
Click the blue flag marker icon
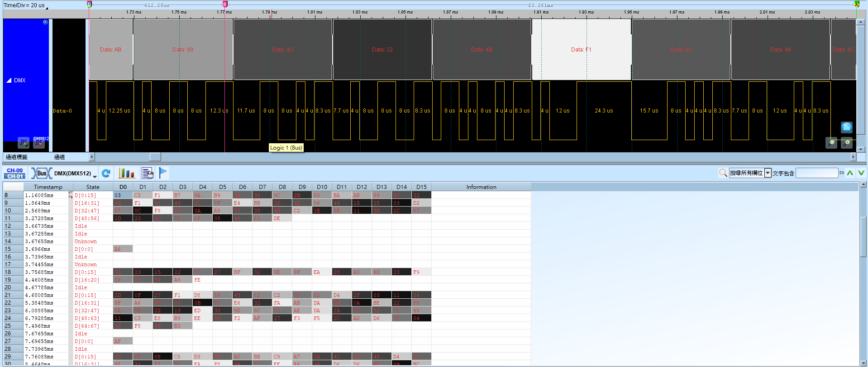tap(163, 173)
